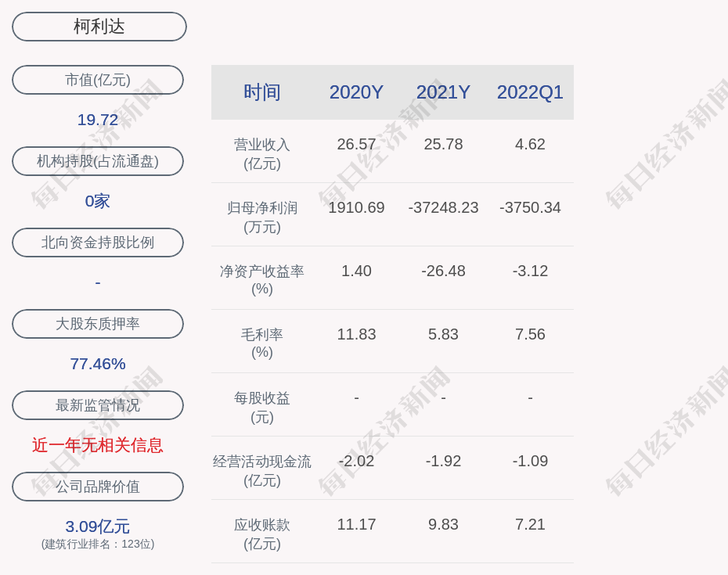The height and width of the screenshot is (575, 728).
Task: Select the 最新监管情况 pill
Action: 98,405
